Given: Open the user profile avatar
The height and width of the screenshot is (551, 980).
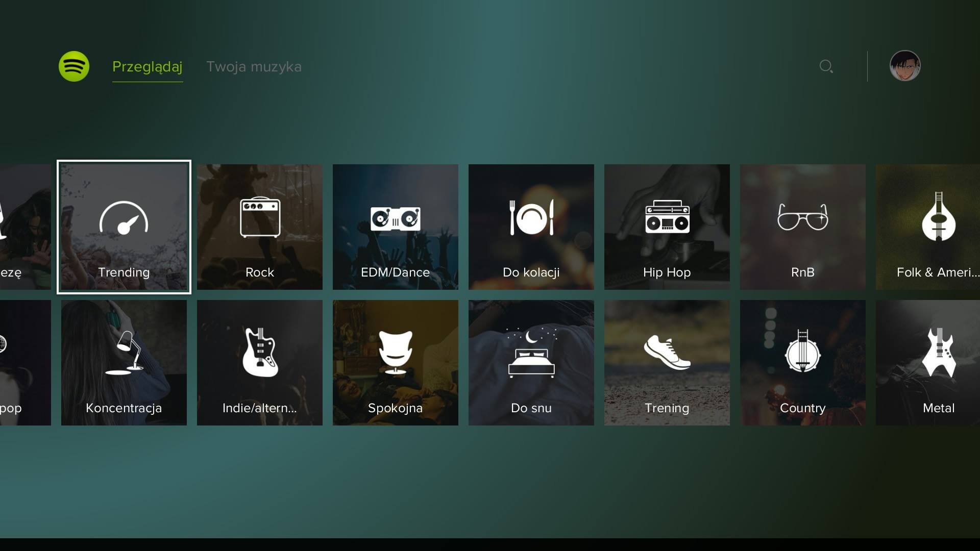Looking at the screenshot, I should point(904,66).
